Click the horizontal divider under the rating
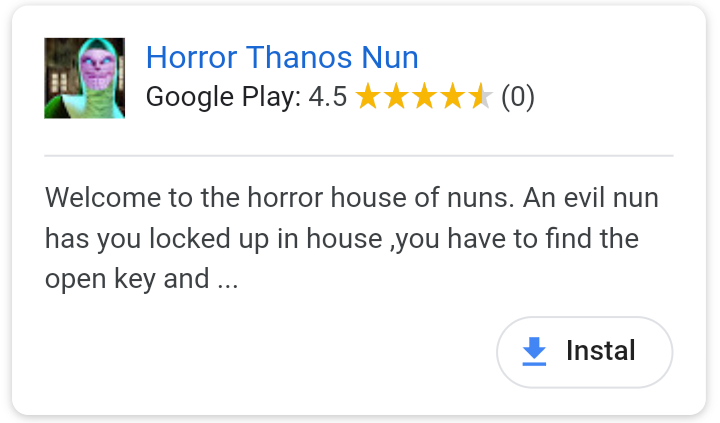Image resolution: width=720 pixels, height=423 pixels. click(x=359, y=156)
